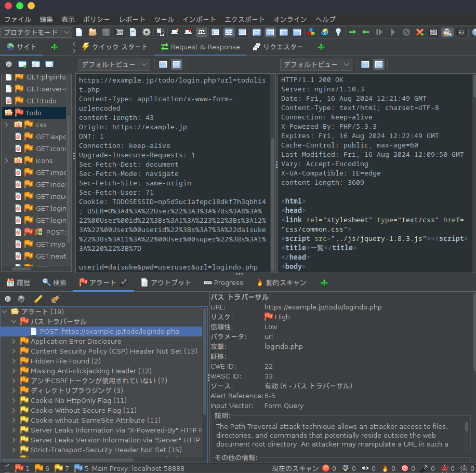
Task: Open request pane デフォルトビュー dropdown
Action: [x=114, y=64]
